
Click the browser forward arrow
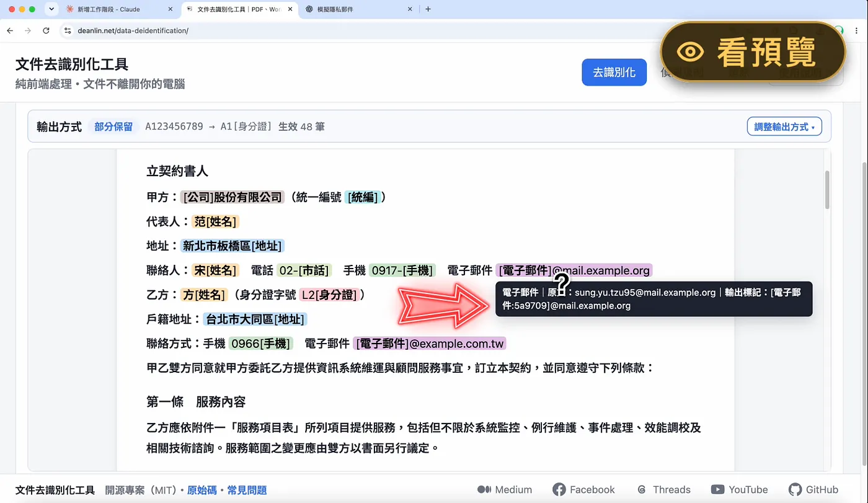click(x=28, y=30)
